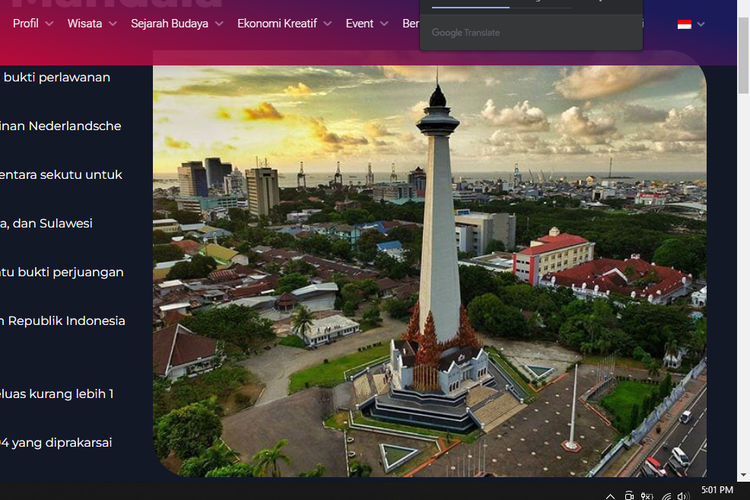Click the Google Translate label in the popup
This screenshot has height=500, width=750.
click(x=465, y=33)
